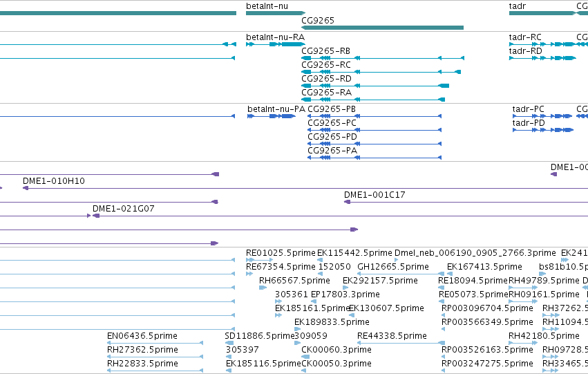Select the DME1-001C17 clone feature

click(x=466, y=202)
